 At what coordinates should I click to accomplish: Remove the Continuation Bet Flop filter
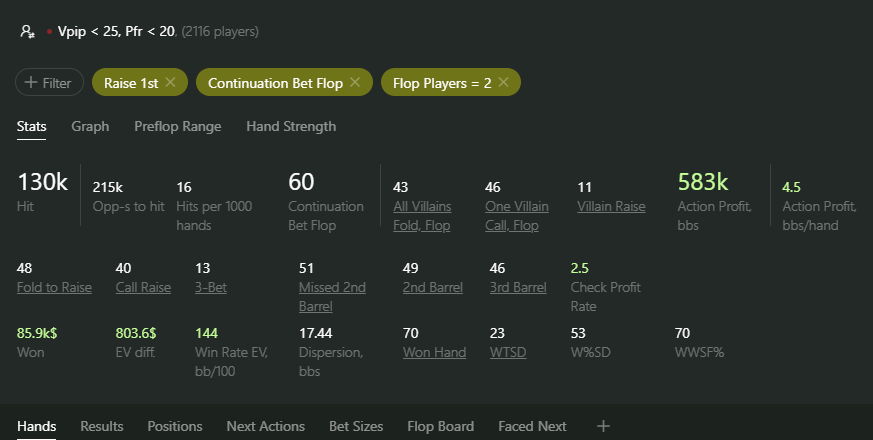coord(355,82)
